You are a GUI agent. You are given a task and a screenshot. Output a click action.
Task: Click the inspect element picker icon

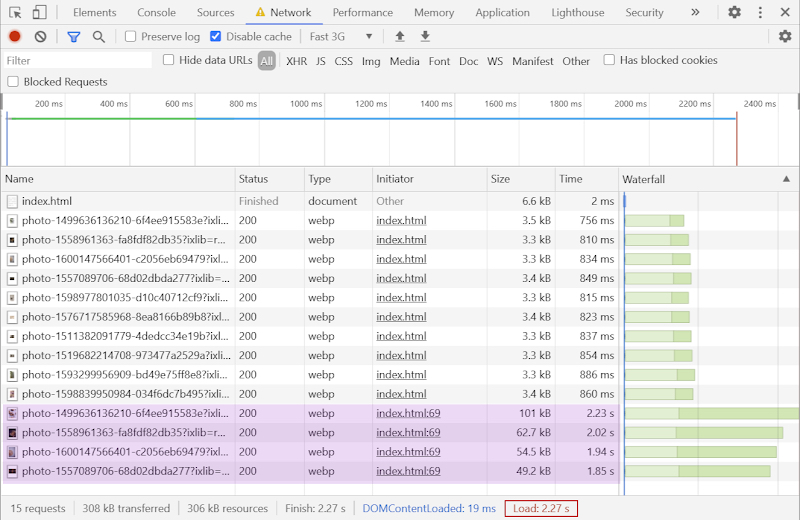[16, 12]
